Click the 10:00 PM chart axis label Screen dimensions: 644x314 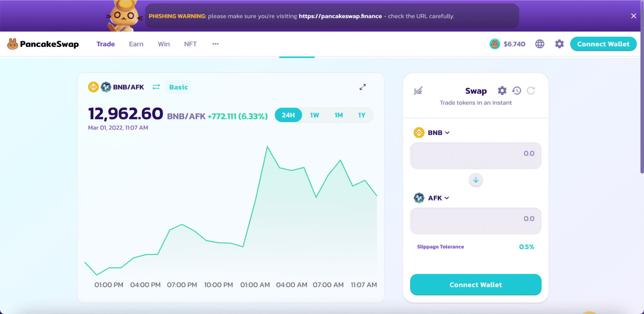[218, 285]
